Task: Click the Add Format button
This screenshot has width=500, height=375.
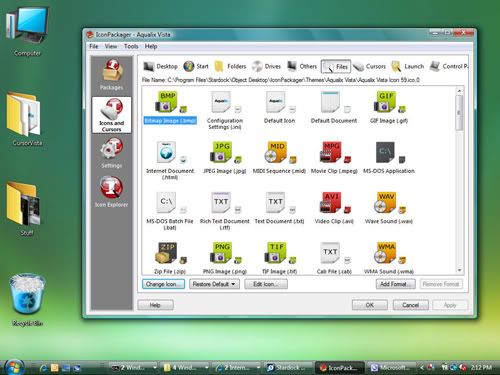Action: pos(396,284)
